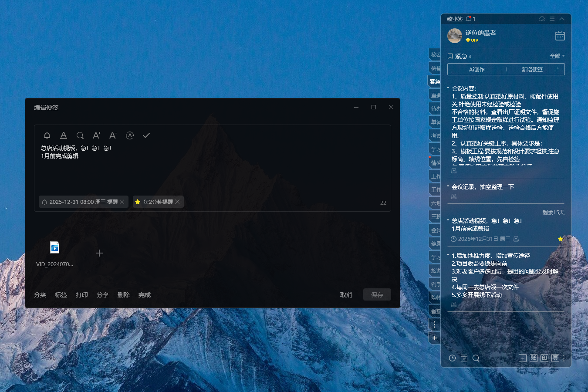Viewport: 588px width, 392px height.
Task: Expand more categories via the ⋮ sidebar icon
Action: pos(434,324)
